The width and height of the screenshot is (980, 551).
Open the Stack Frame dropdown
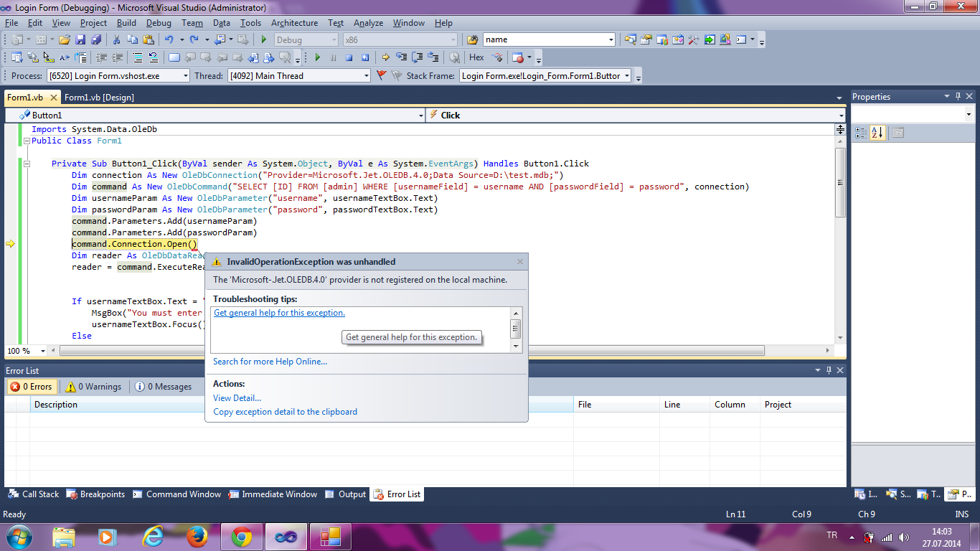pos(626,75)
